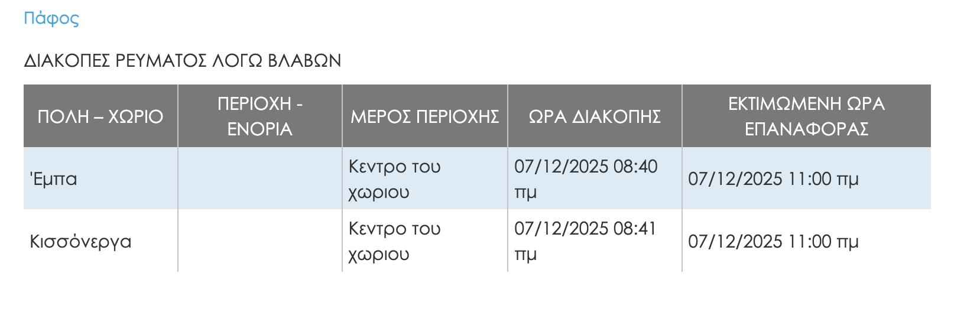Click the ΠΟΛΗ – ΧΩΡΙΟ column header

[x=100, y=116]
